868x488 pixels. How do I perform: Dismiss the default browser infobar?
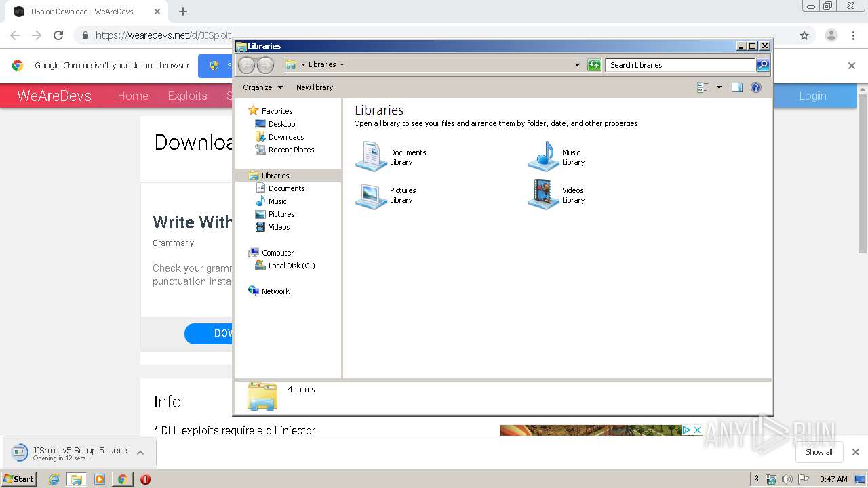pyautogui.click(x=852, y=66)
